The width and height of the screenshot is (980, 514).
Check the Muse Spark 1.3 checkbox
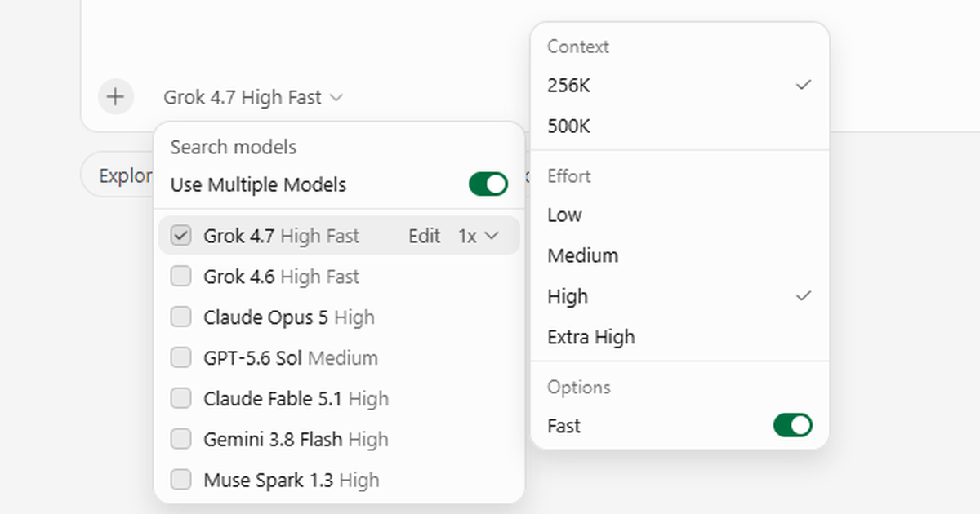pos(180,480)
